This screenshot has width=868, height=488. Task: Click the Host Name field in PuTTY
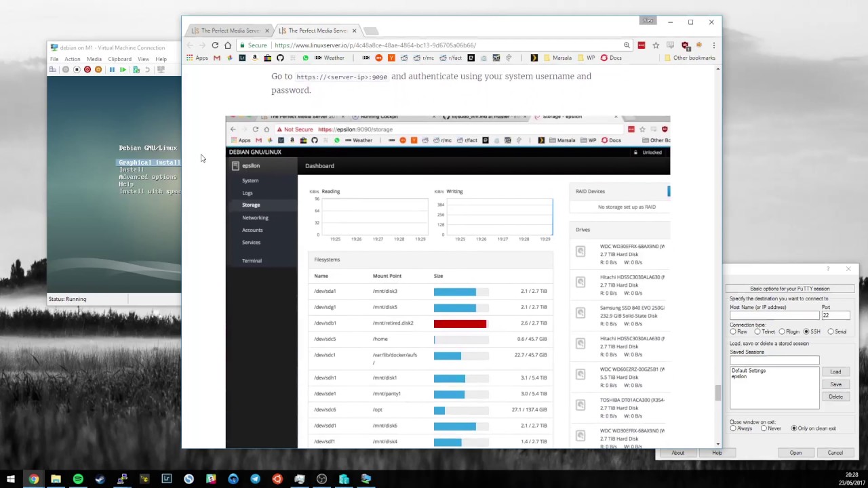pyautogui.click(x=774, y=315)
